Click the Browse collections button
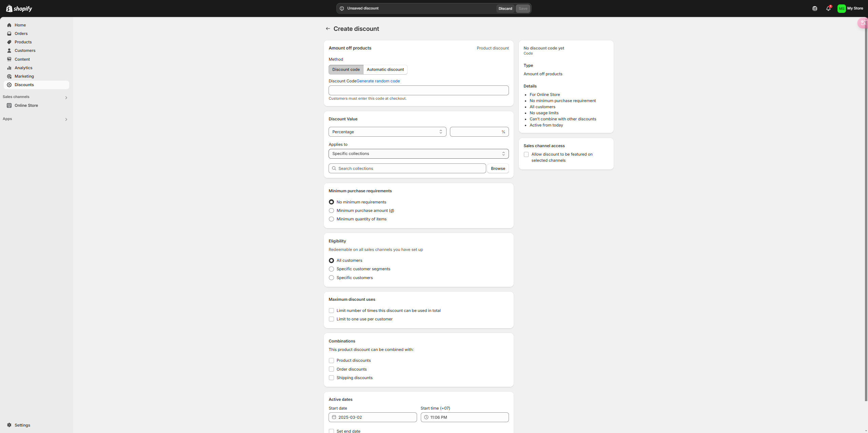Image resolution: width=868 pixels, height=433 pixels. tap(498, 169)
